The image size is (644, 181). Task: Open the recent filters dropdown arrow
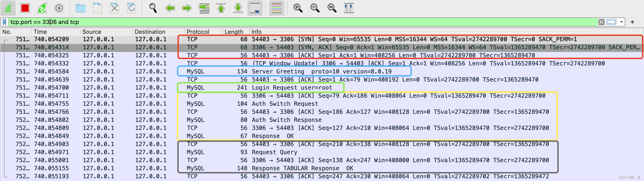[621, 22]
